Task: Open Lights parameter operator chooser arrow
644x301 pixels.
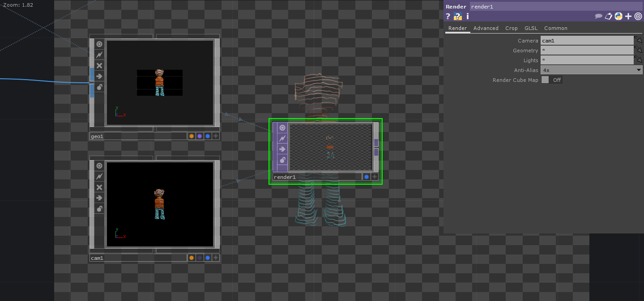Action: [638, 60]
